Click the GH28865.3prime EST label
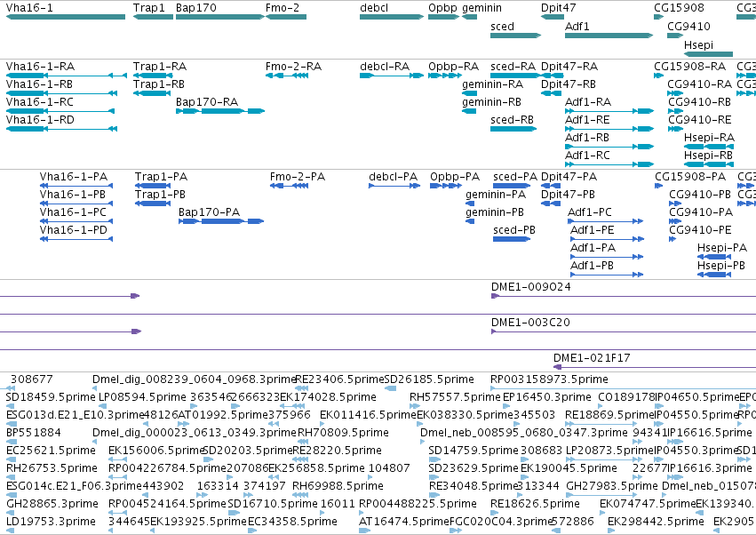Image resolution: width=756 pixels, height=535 pixels. pyautogui.click(x=52, y=504)
